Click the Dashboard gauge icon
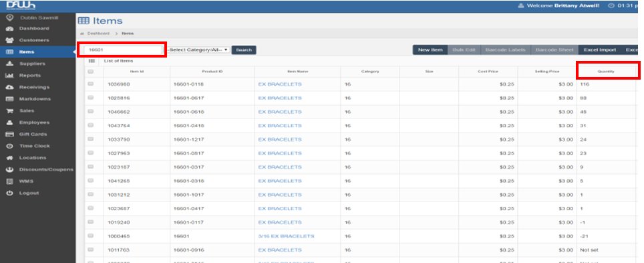Image resolution: width=644 pixels, height=263 pixels. (x=10, y=28)
